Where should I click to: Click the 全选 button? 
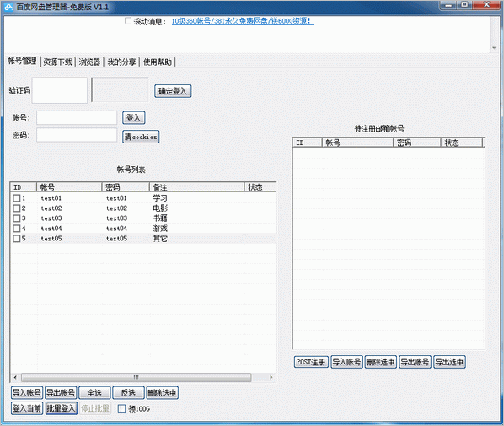tap(94, 393)
